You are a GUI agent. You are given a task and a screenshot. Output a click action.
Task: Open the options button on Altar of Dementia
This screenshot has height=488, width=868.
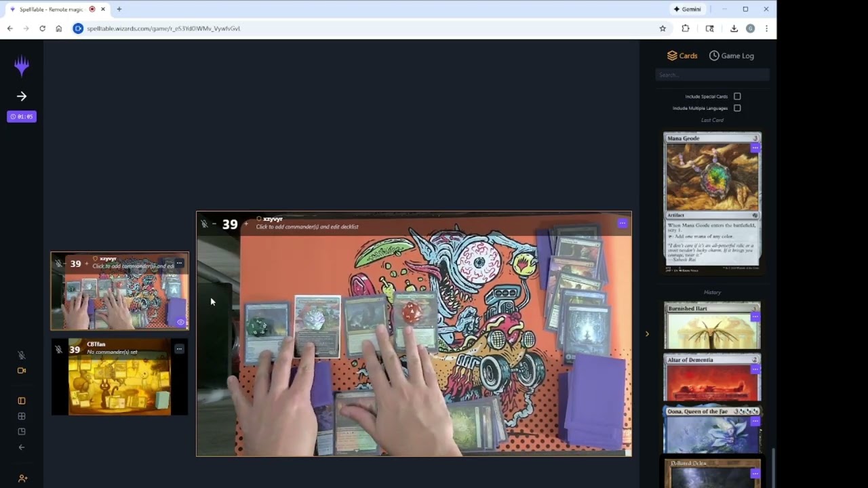tap(755, 369)
